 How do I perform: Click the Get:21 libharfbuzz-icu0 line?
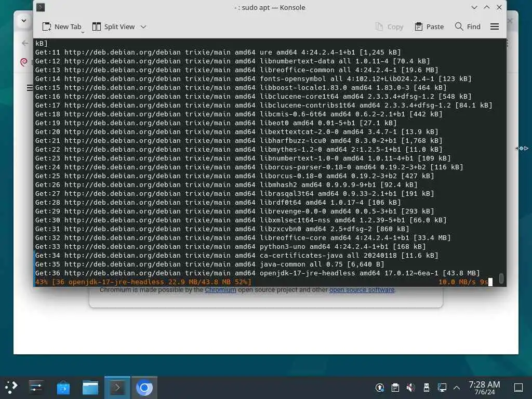[x=238, y=140]
